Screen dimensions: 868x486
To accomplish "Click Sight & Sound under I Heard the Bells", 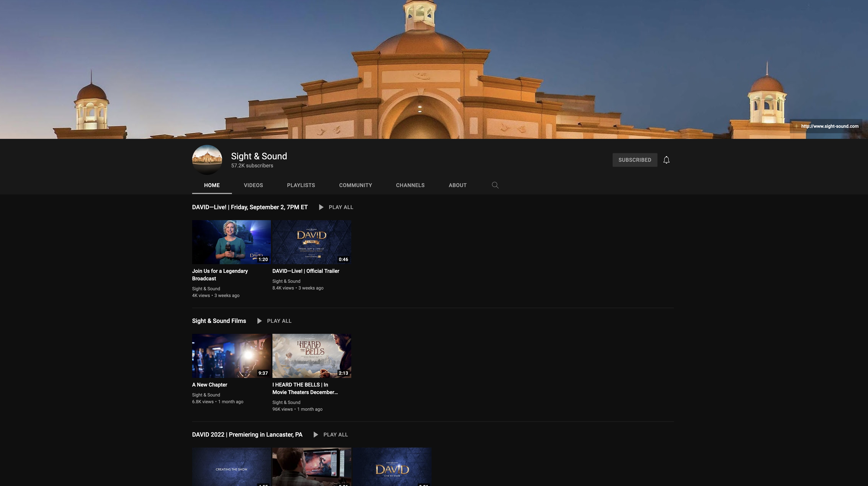I will click(x=286, y=402).
